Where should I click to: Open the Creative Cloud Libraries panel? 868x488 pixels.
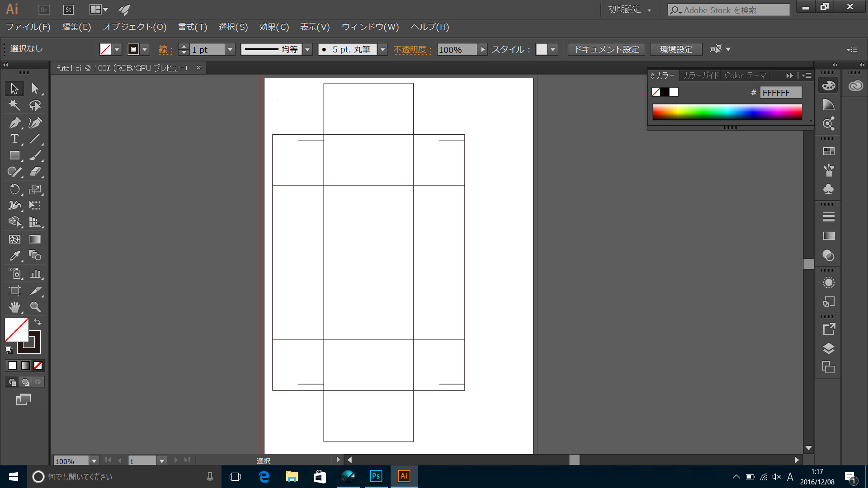[x=855, y=86]
